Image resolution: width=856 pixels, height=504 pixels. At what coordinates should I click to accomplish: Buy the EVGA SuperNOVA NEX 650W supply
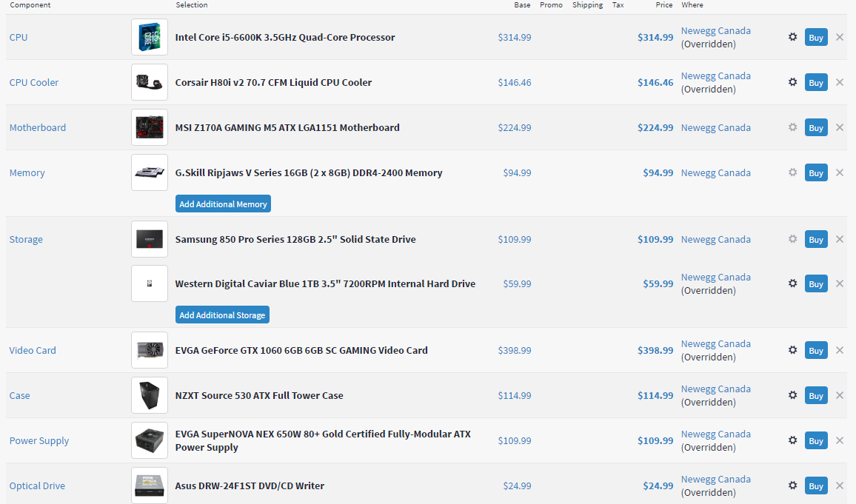[x=816, y=440]
